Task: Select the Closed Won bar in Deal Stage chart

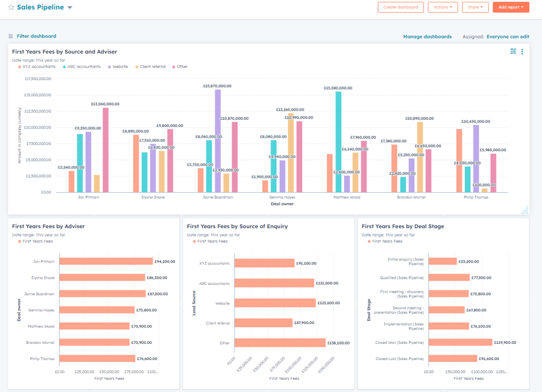Action: 461,342
